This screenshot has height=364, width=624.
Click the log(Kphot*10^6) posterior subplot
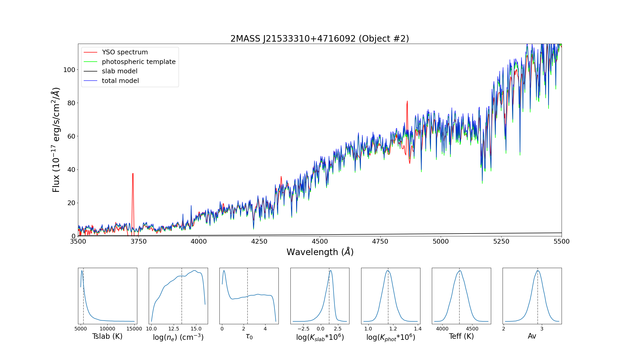[x=391, y=296]
